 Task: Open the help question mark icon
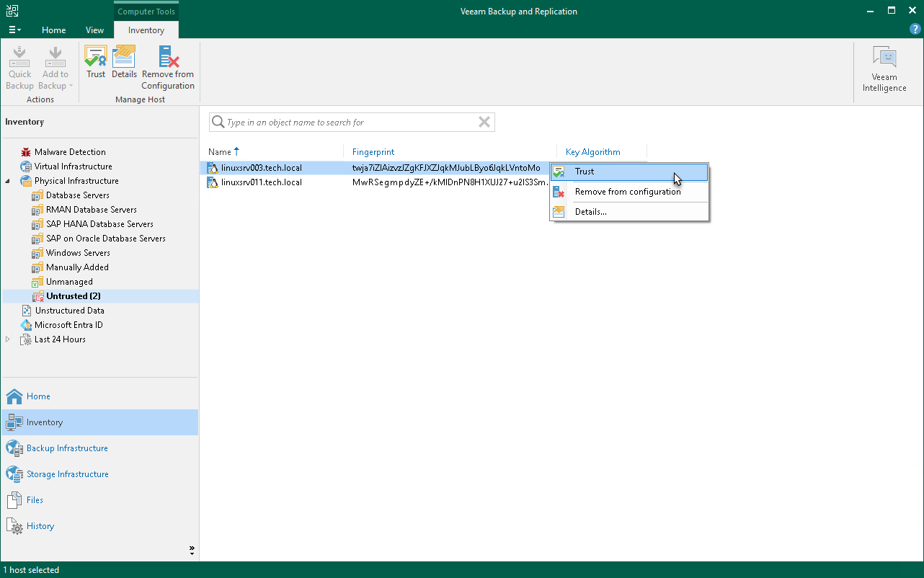(915, 30)
